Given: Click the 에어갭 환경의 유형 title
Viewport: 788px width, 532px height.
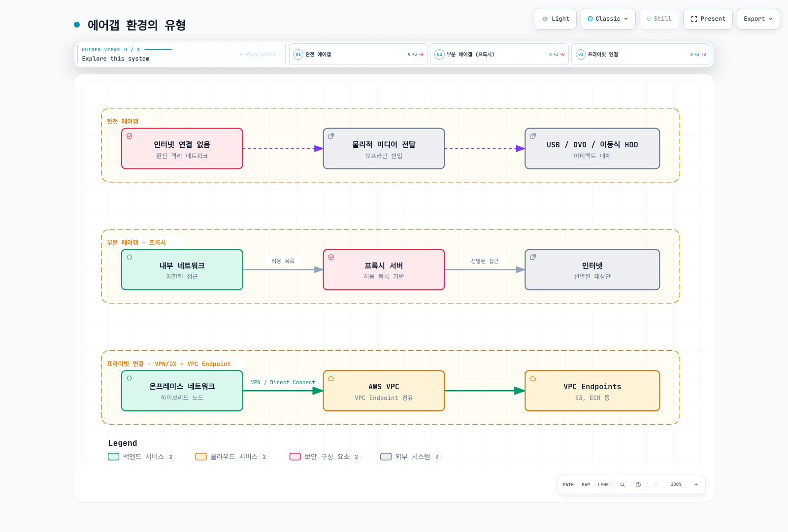Looking at the screenshot, I should [136, 25].
